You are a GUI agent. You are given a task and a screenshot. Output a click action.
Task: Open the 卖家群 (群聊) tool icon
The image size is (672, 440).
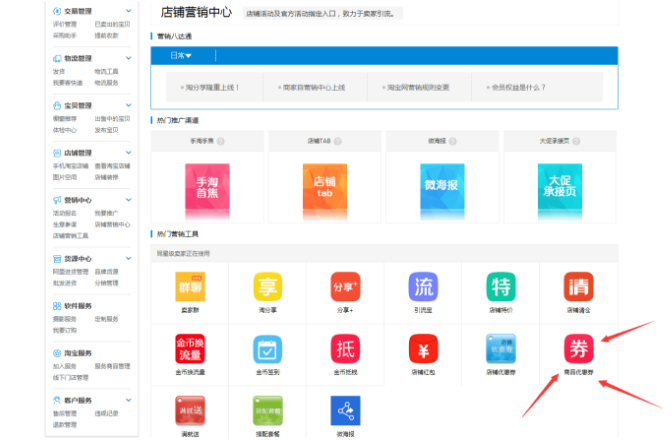pos(190,287)
